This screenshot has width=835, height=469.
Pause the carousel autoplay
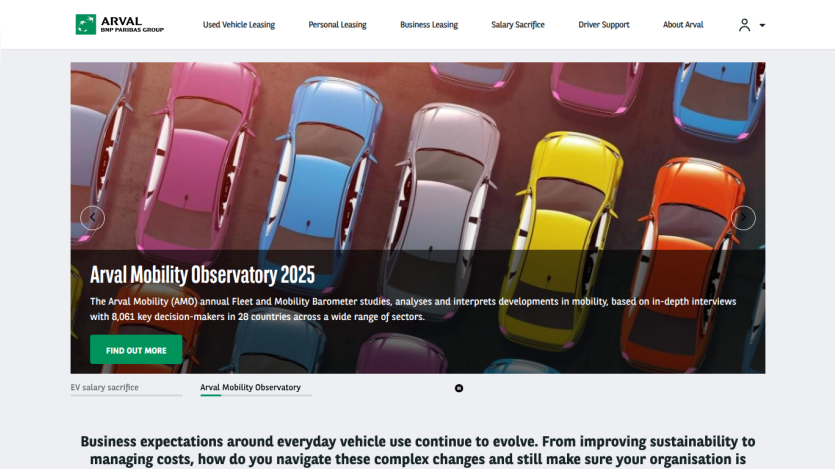[459, 388]
